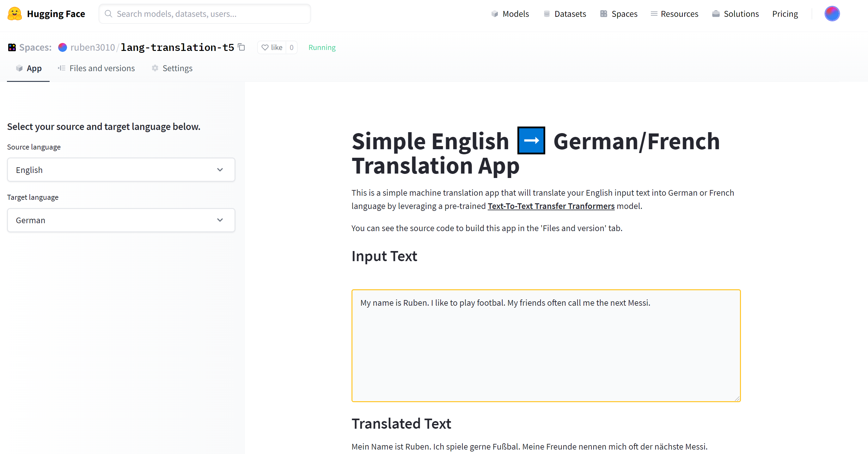Click the ruben3010 username link
This screenshot has width=868, height=454.
click(x=93, y=47)
